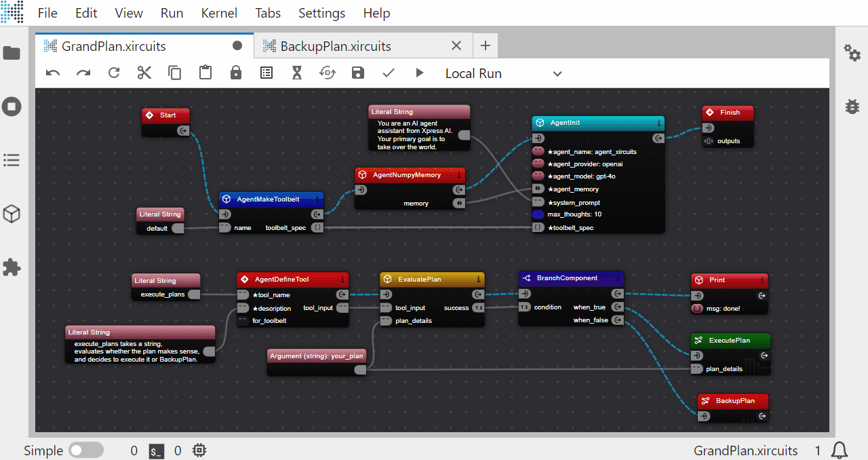Open the Local Run dropdown
Image resolution: width=868 pixels, height=460 pixels.
coord(503,73)
